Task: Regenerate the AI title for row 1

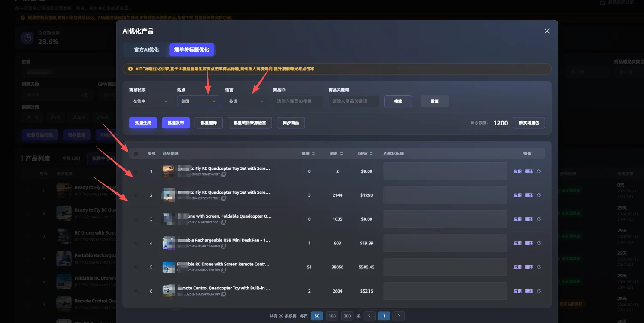Action: pos(538,171)
